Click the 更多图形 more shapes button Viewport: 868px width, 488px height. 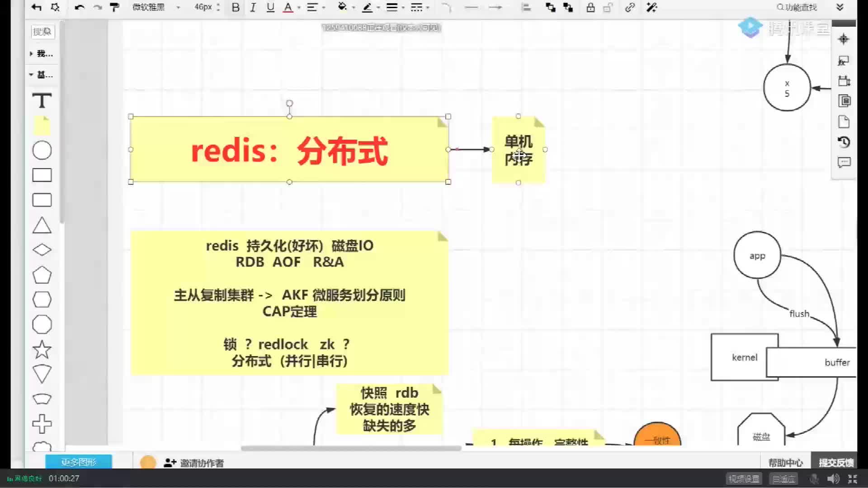(x=79, y=462)
